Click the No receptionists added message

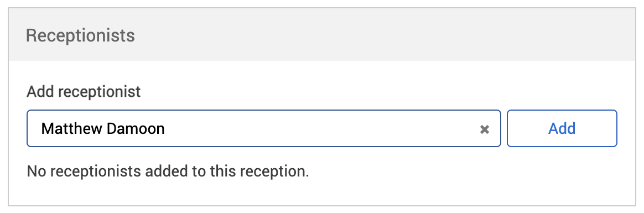point(168,171)
